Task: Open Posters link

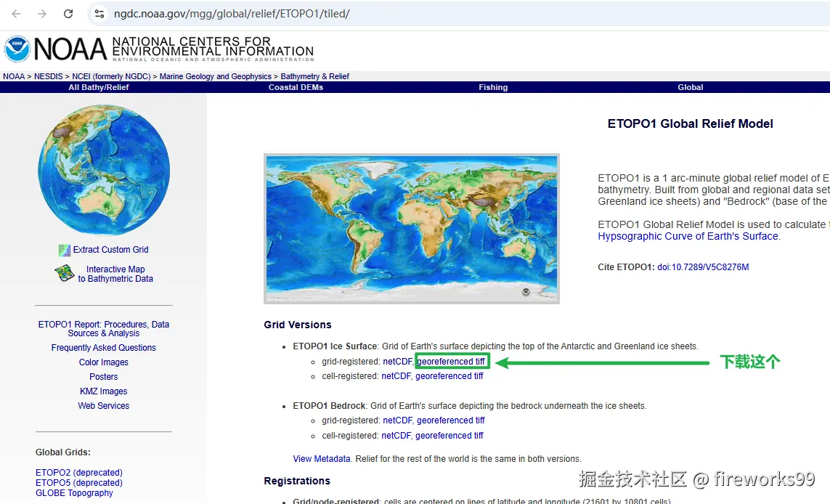Action: click(x=104, y=377)
